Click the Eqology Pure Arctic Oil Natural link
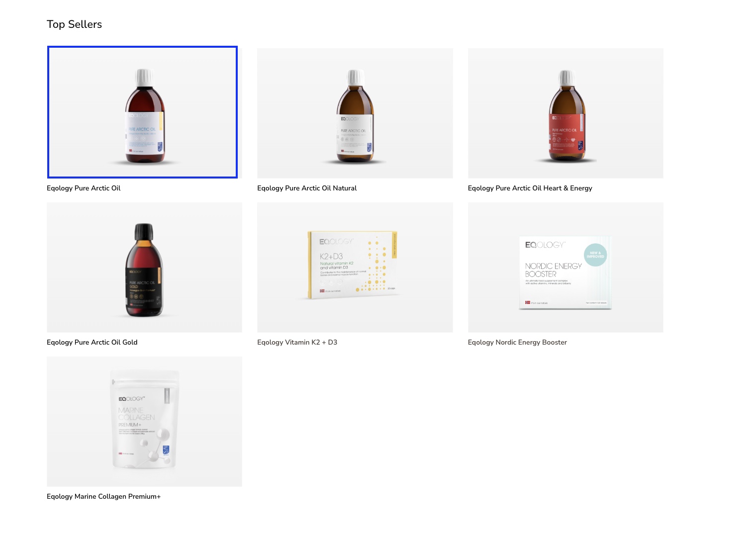756x542 pixels. point(307,188)
